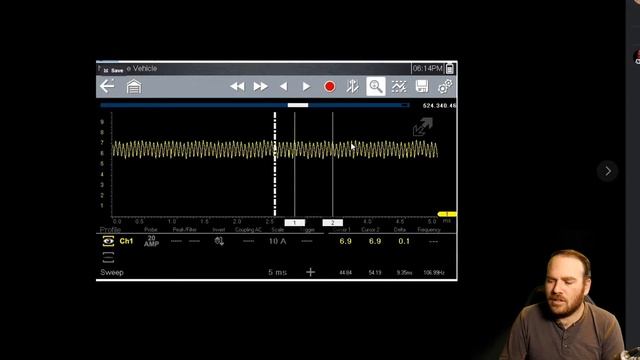This screenshot has width=640, height=360.
Task: Toggle Ch1 visibility eye icon
Action: (108, 241)
